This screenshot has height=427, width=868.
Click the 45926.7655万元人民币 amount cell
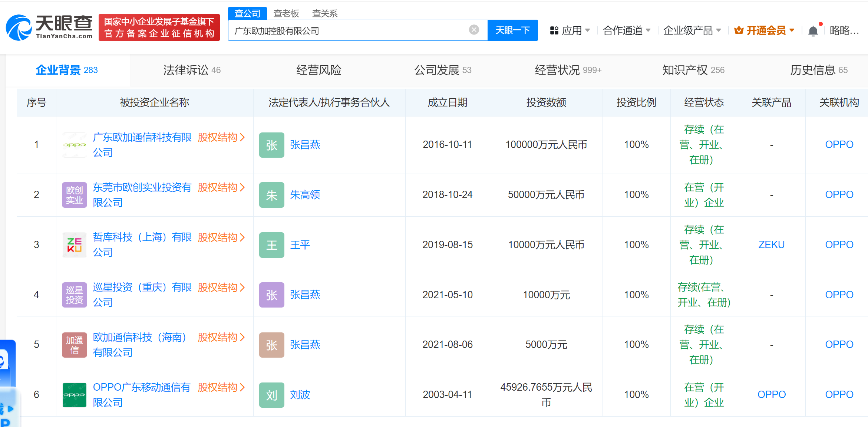(546, 395)
